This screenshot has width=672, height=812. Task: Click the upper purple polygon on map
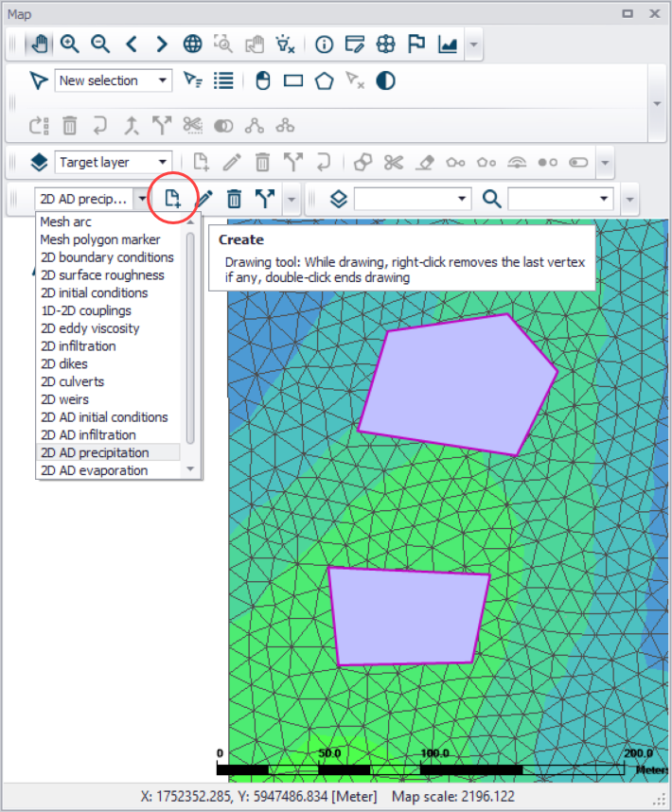[456, 385]
